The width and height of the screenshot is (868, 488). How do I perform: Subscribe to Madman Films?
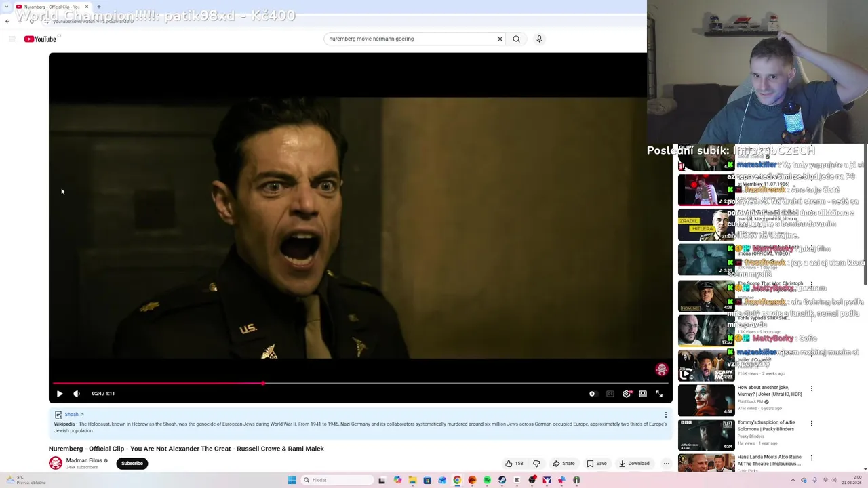132,464
